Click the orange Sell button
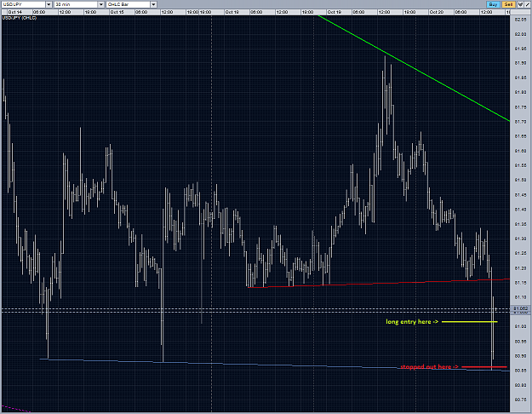Image resolution: width=532 pixels, height=414 pixels. [508, 4]
